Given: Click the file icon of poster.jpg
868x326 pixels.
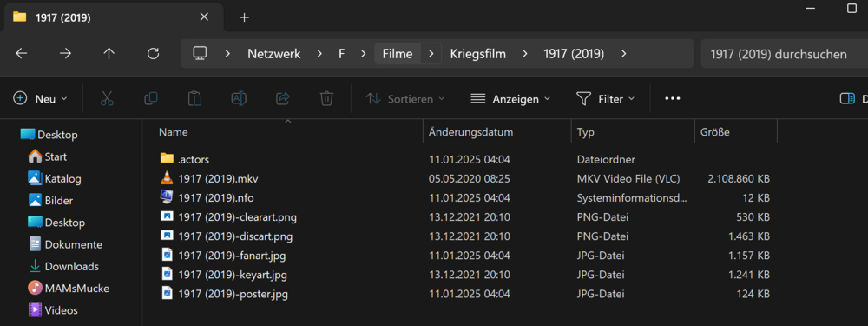Looking at the screenshot, I should coord(167,294).
